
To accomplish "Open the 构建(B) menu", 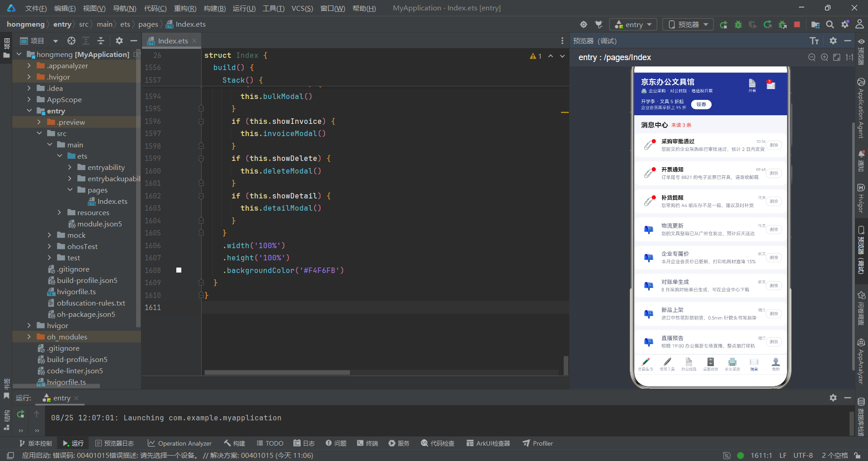I will point(215,8).
